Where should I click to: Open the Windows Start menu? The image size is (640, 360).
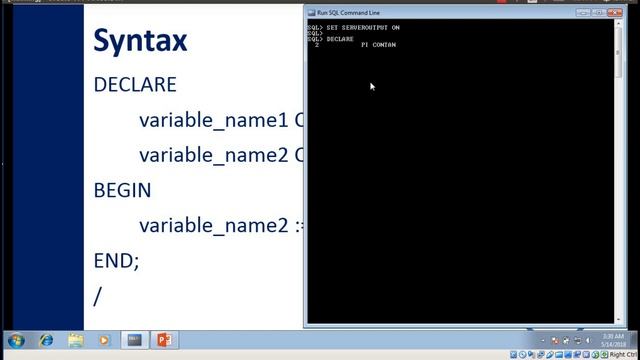[16, 340]
